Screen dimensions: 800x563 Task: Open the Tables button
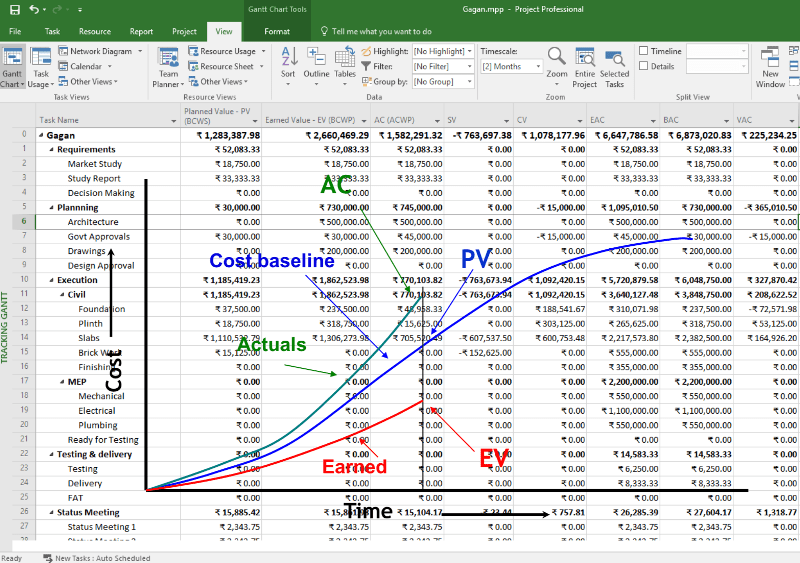tap(345, 60)
